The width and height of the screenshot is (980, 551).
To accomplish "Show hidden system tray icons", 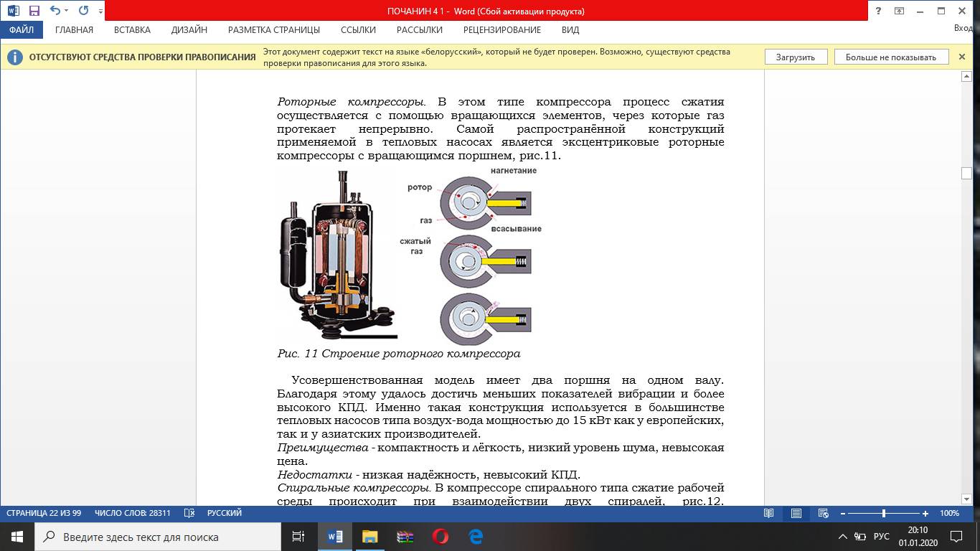I will (x=843, y=537).
